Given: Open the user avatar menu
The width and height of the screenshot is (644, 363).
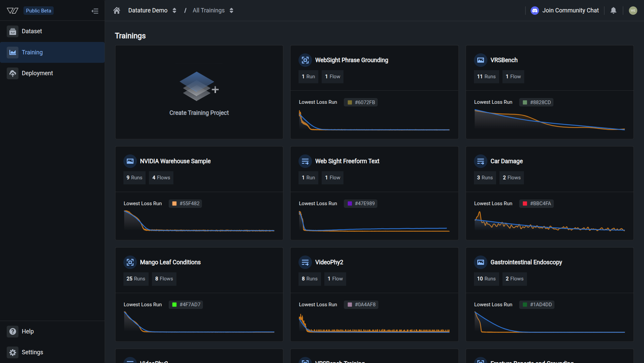Looking at the screenshot, I should [x=633, y=10].
